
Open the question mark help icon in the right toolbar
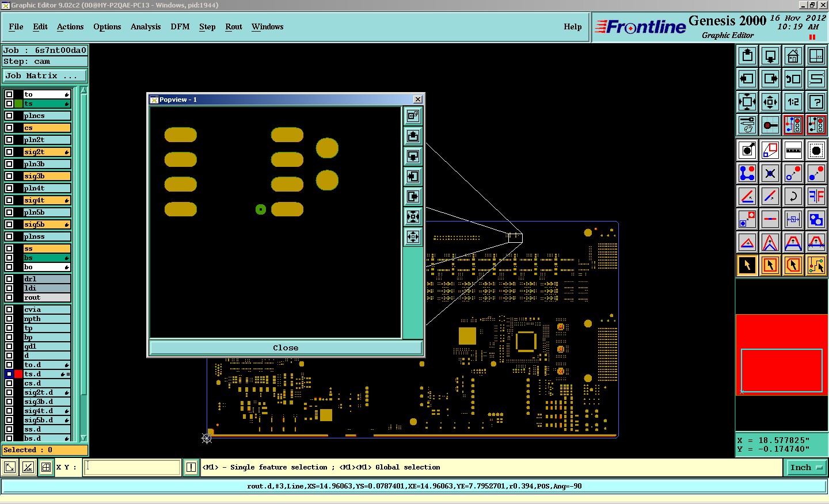tap(816, 102)
